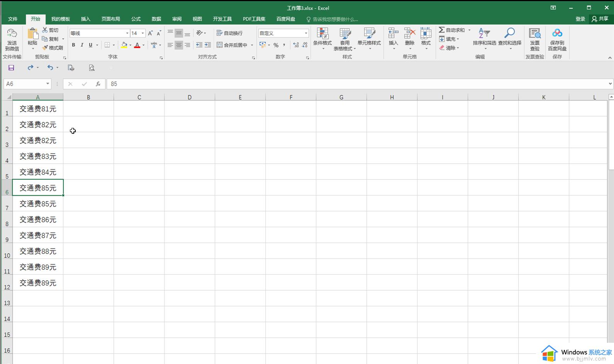Switch to the 数据 Data tab
The image size is (614, 364).
coord(156,19)
